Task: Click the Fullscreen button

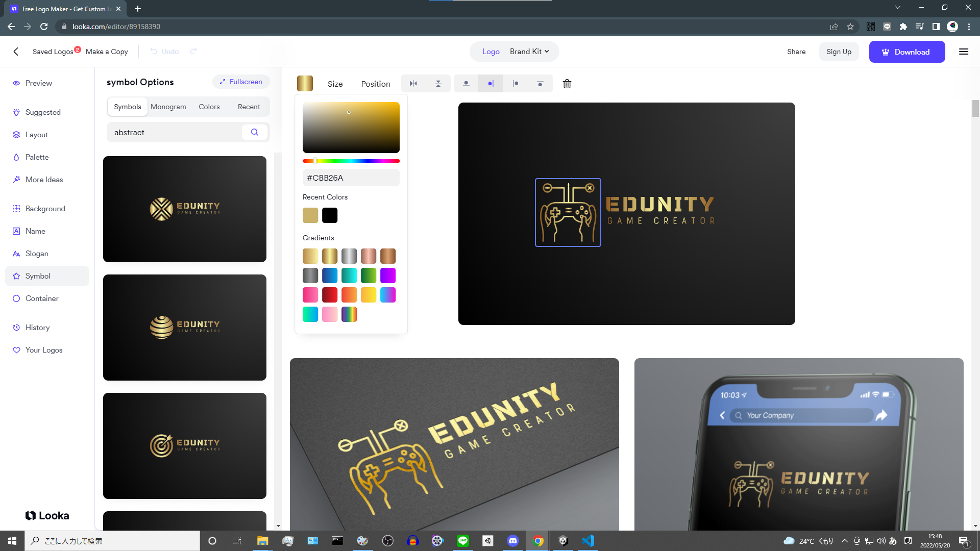Action: 241,82
